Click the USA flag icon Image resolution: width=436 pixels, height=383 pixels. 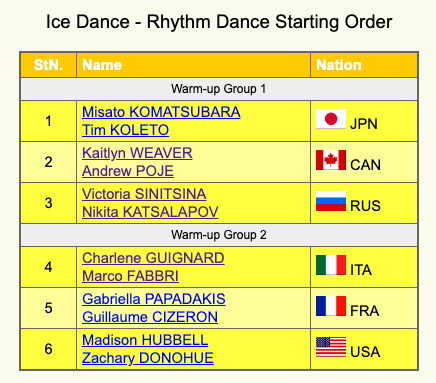331,347
